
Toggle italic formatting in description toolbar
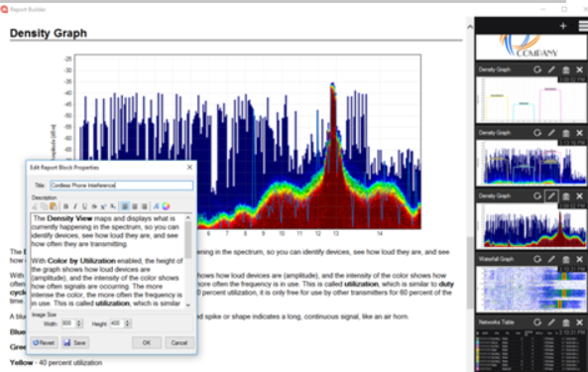[x=75, y=206]
